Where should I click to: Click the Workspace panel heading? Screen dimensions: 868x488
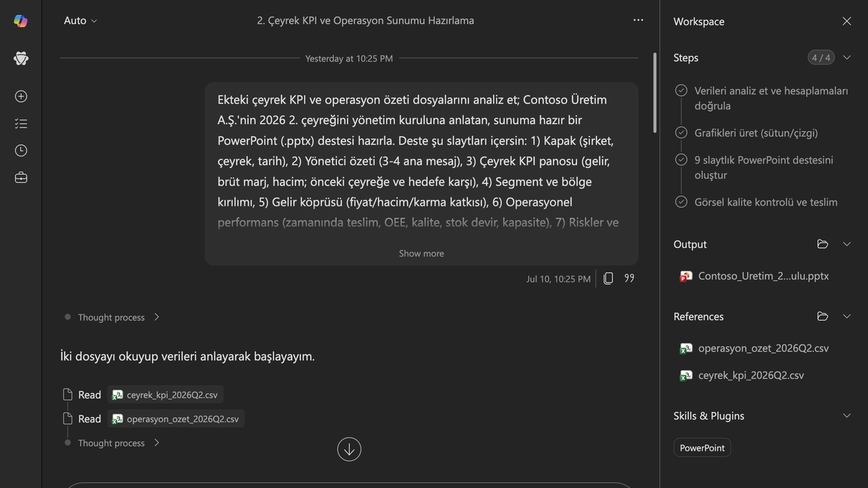(x=698, y=22)
